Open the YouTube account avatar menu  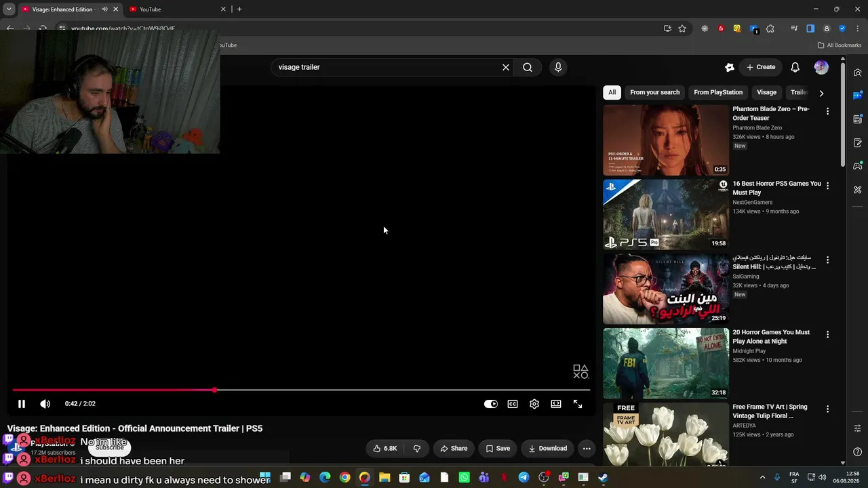pyautogui.click(x=821, y=67)
